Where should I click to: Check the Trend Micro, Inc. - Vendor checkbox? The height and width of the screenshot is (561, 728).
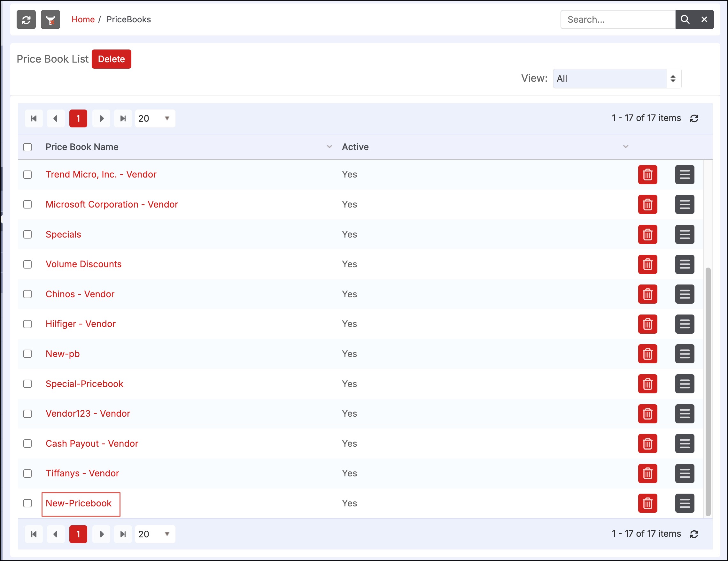[28, 175]
